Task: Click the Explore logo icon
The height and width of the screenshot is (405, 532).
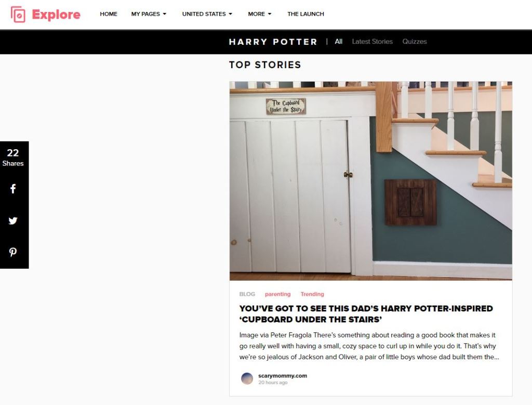Action: (x=18, y=14)
